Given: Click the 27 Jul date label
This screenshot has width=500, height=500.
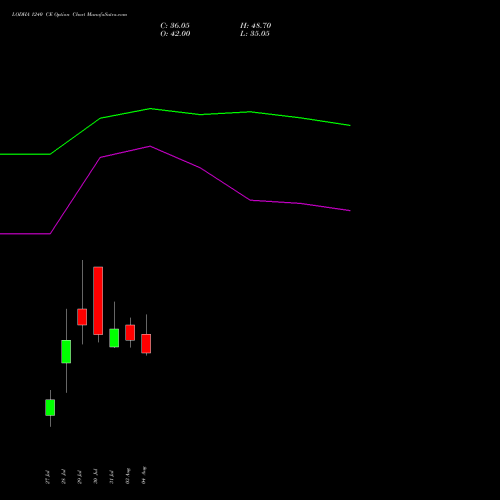Looking at the screenshot, I should 48,477.
